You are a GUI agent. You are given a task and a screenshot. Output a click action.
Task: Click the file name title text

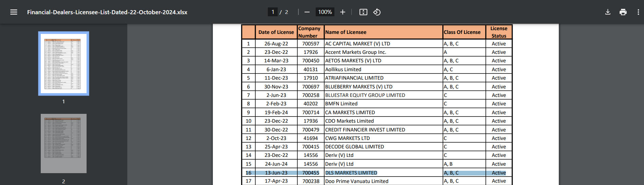[x=107, y=12]
